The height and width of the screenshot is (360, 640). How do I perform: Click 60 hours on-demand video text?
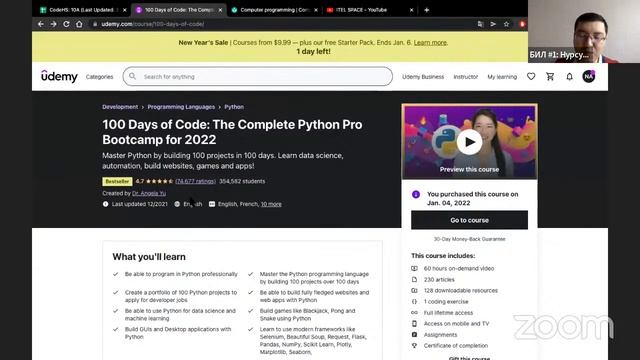(459, 269)
